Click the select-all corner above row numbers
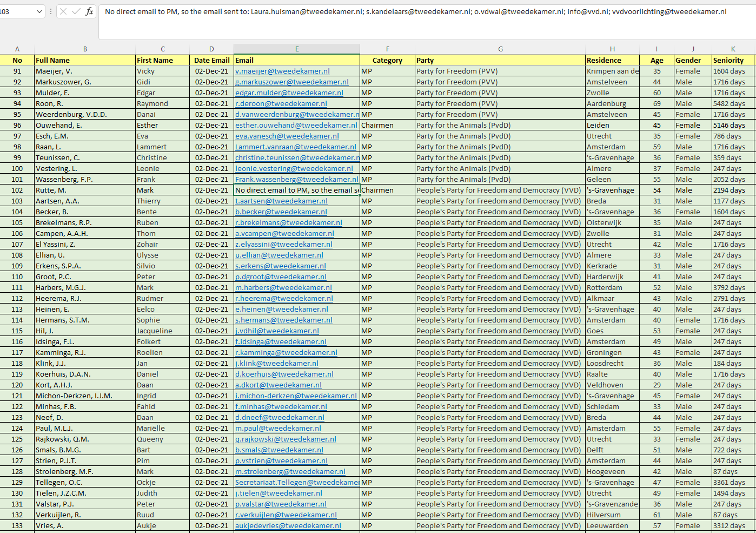Screen dimensions: 756x533 (x=5, y=49)
